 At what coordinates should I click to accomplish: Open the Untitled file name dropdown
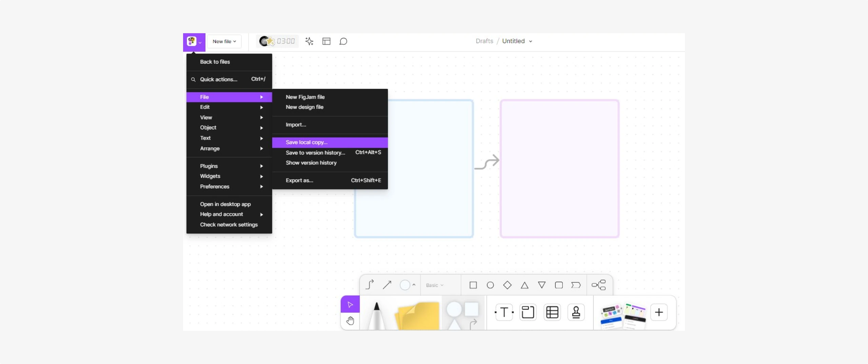coord(517,41)
